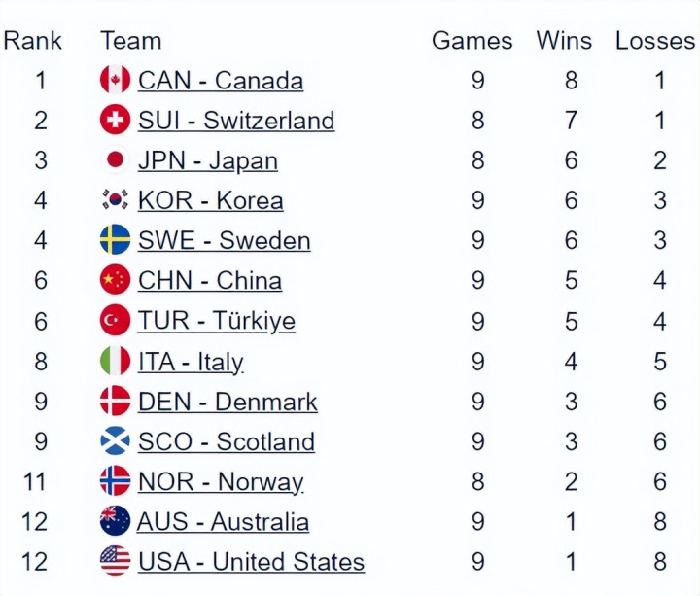Click the Losses column header
The width and height of the screenshot is (700, 596).
[655, 40]
